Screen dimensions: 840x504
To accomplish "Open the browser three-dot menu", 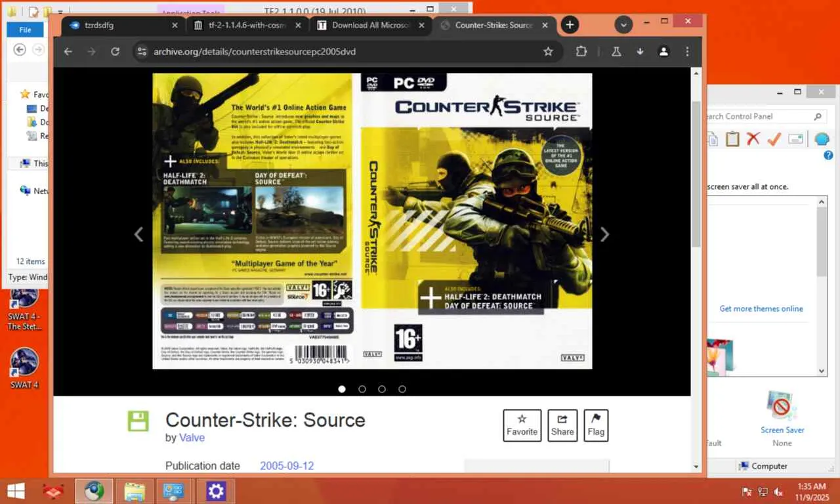I will point(687,52).
